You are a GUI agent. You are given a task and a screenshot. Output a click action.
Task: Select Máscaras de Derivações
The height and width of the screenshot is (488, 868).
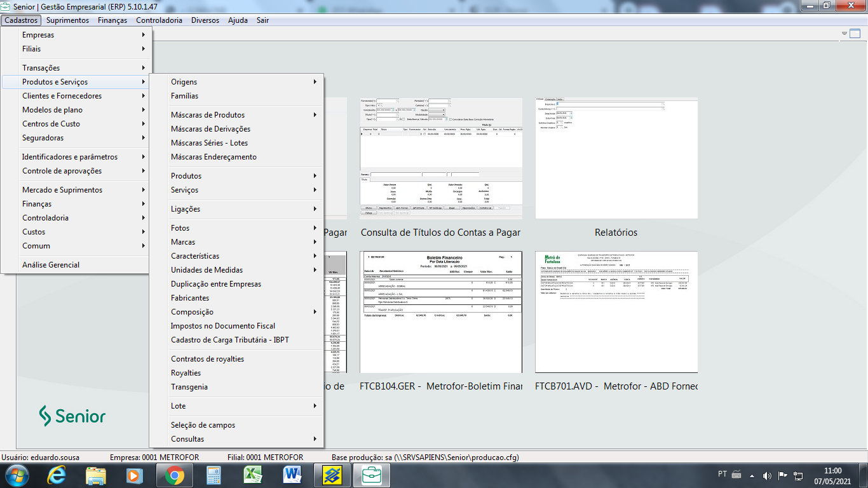(x=236, y=129)
